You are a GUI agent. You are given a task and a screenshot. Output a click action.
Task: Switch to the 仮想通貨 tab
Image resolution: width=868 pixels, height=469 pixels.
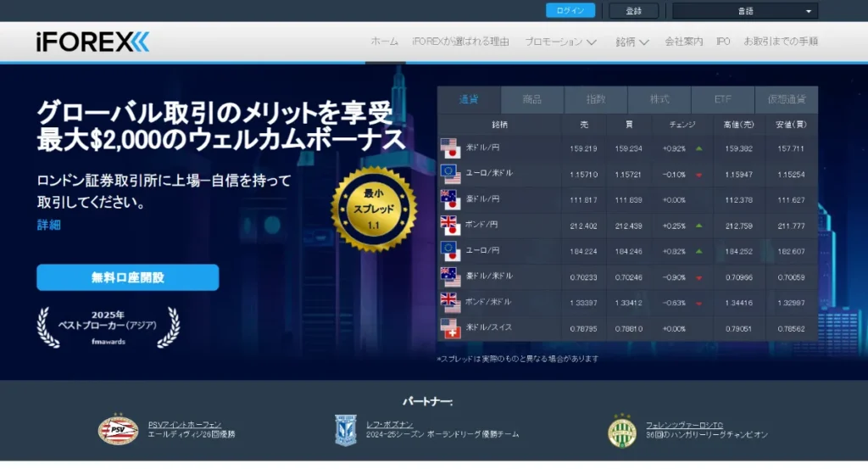click(787, 100)
